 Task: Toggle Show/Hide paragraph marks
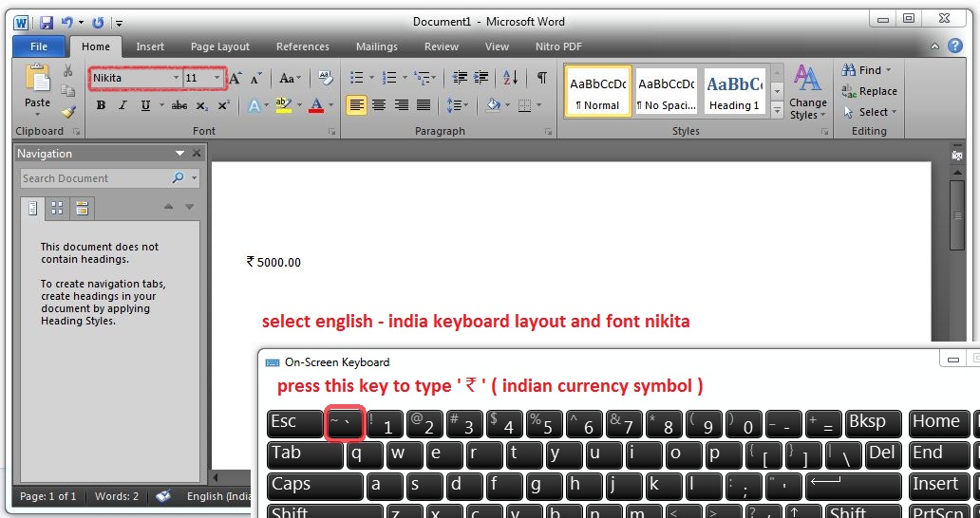pos(541,78)
